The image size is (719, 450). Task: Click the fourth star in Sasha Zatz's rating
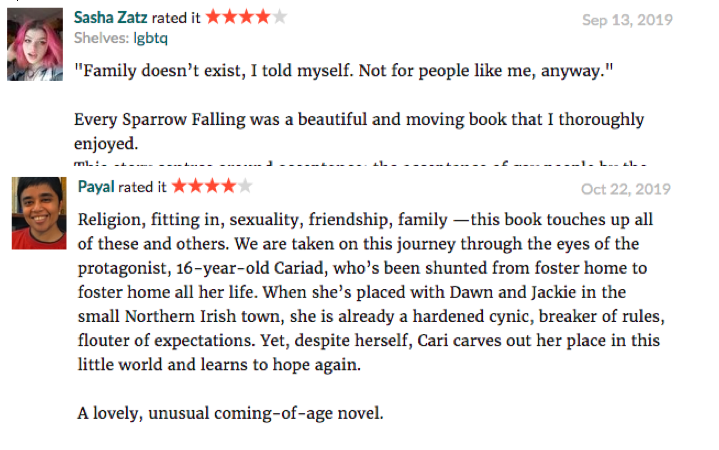(x=263, y=17)
